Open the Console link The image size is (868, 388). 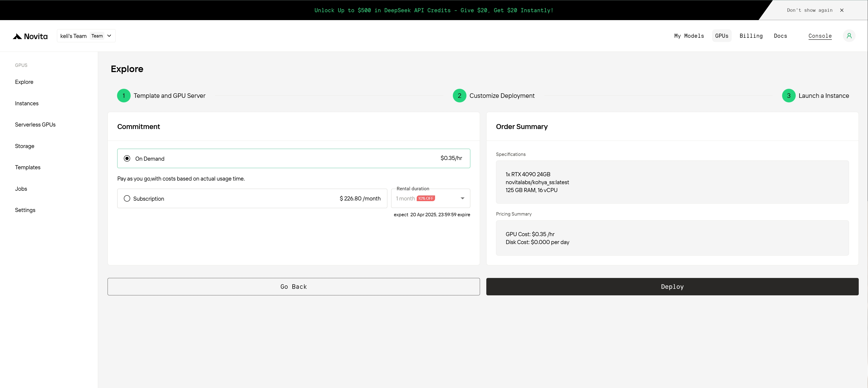[x=820, y=36]
